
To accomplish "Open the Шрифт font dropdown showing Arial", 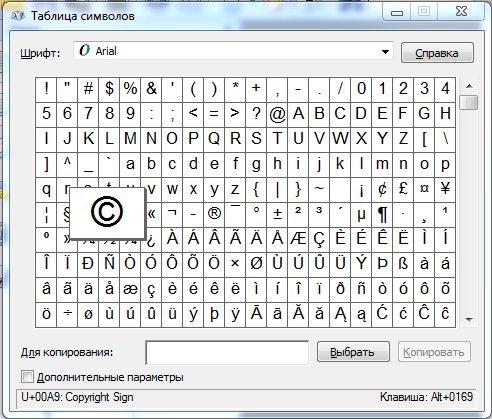I will [233, 51].
